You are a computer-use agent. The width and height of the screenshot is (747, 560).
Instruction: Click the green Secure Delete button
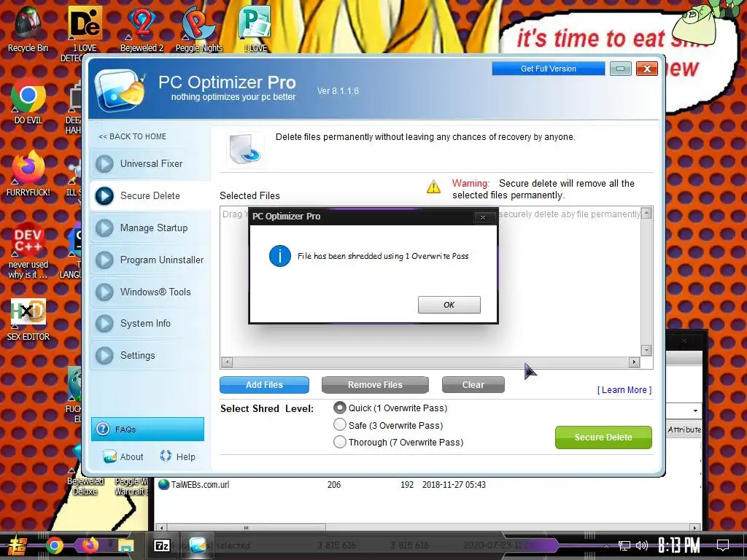pyautogui.click(x=603, y=437)
